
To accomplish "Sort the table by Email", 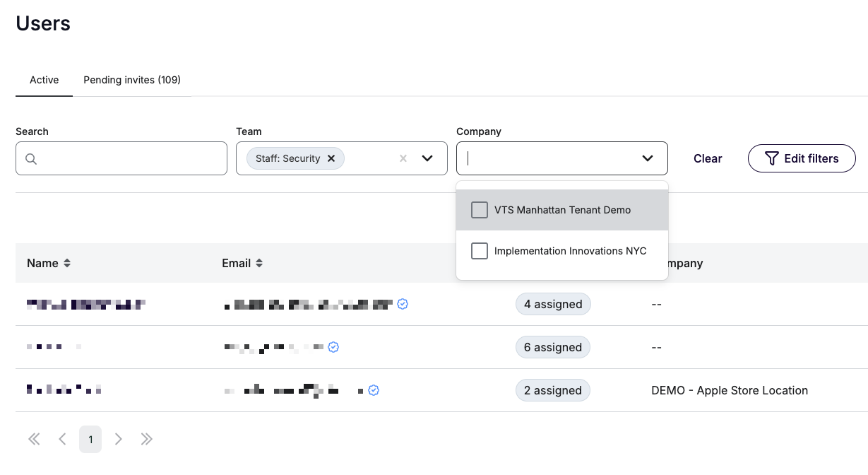I will (259, 263).
